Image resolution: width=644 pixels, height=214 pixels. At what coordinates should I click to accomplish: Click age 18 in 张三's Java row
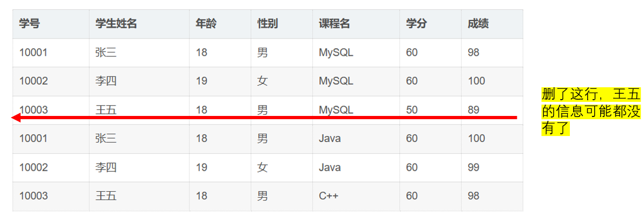coord(201,138)
